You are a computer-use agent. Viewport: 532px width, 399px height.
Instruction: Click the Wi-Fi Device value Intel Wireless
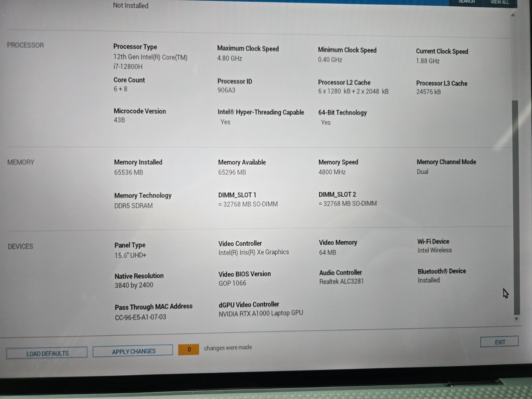pos(435,250)
